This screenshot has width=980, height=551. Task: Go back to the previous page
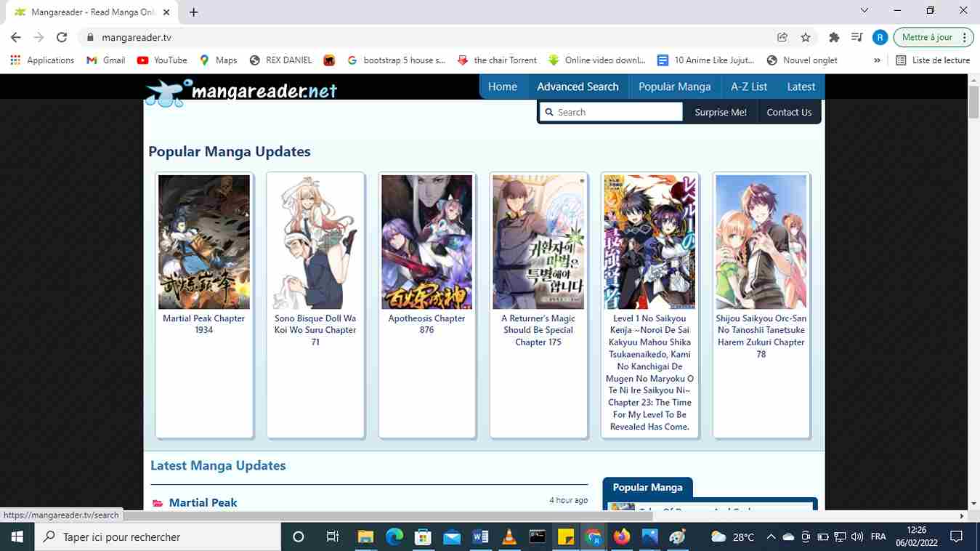(16, 37)
